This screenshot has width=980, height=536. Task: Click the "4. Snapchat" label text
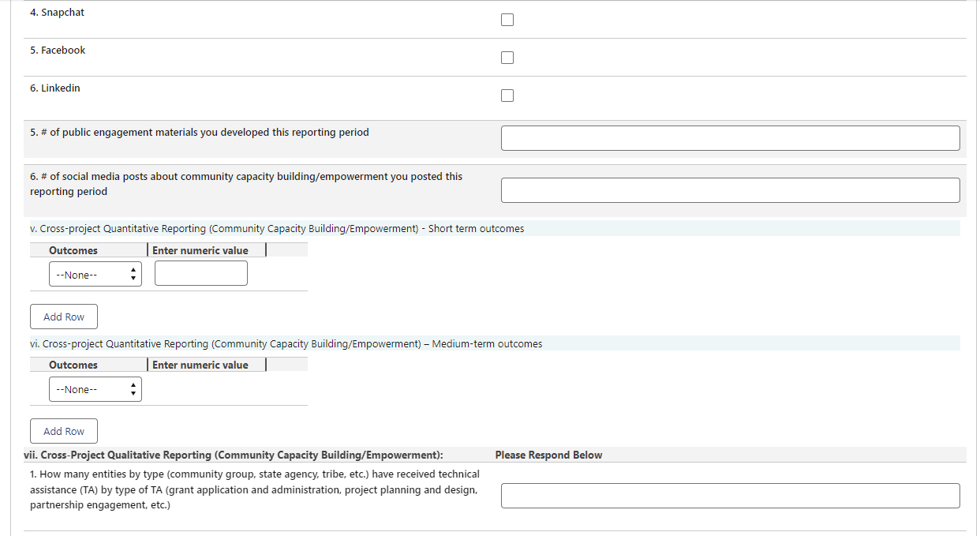pos(57,13)
